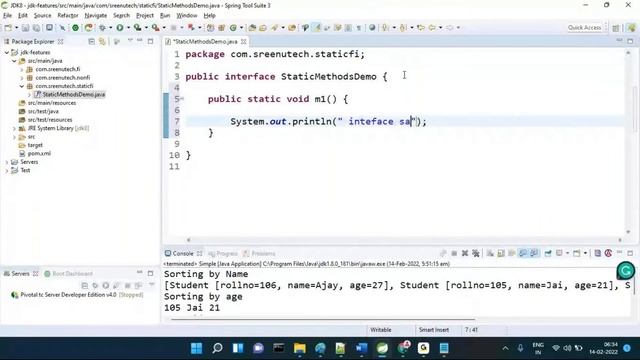Click the Remove Launch X icon in Console
The image size is (640, 360).
464,253
